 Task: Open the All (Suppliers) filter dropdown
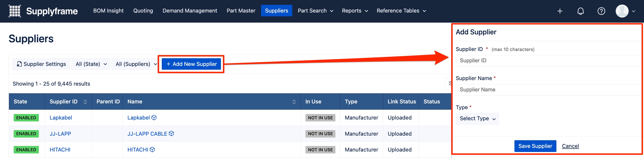(136, 64)
